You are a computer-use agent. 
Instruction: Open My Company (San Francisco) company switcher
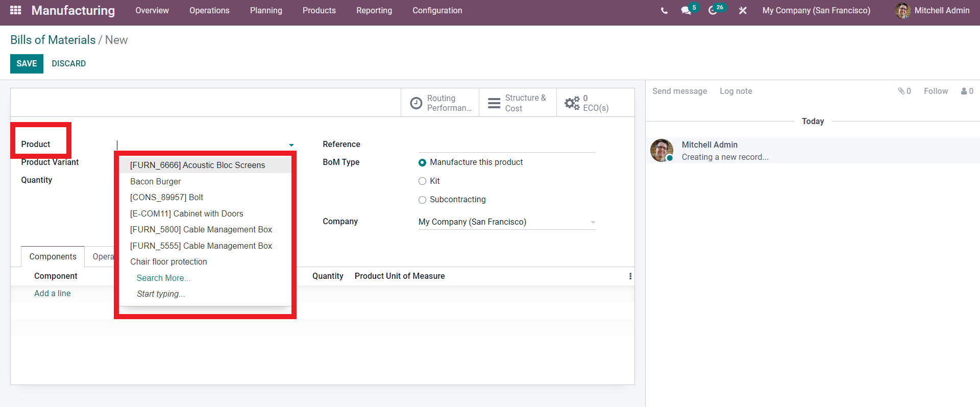(x=816, y=10)
